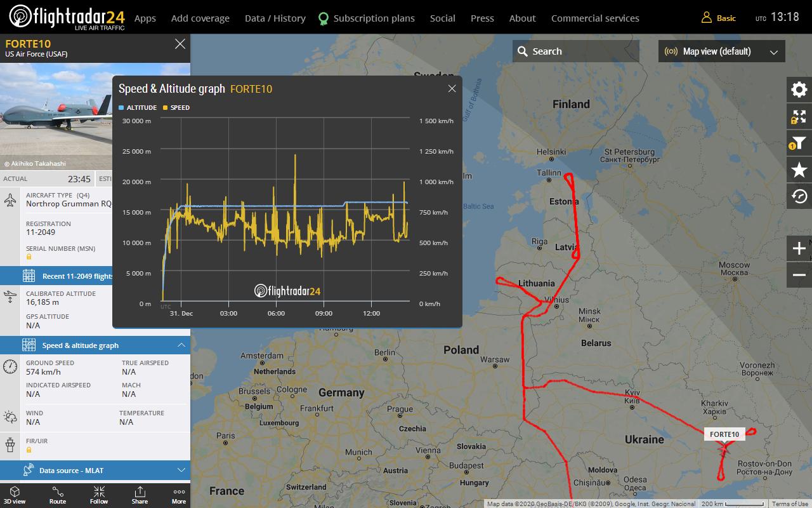This screenshot has height=508, width=812.
Task: Toggle fullscreen map mode icon
Action: tap(799, 117)
